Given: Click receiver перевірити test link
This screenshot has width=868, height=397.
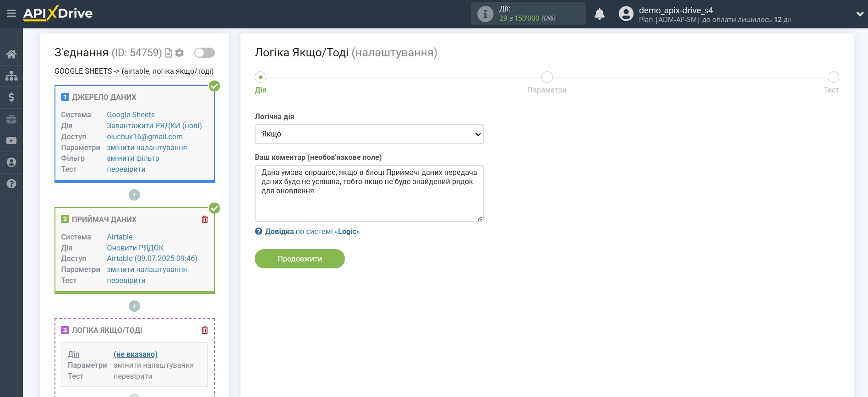Looking at the screenshot, I should [x=126, y=281].
